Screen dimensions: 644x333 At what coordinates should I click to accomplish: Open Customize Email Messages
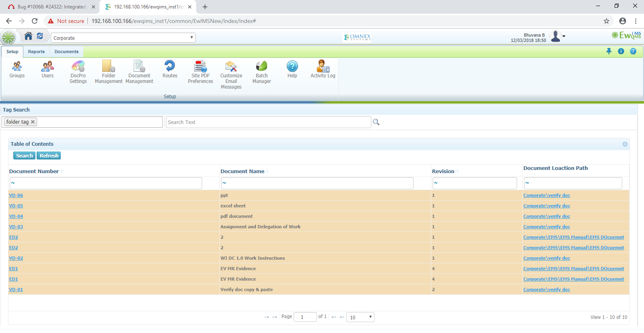click(231, 75)
